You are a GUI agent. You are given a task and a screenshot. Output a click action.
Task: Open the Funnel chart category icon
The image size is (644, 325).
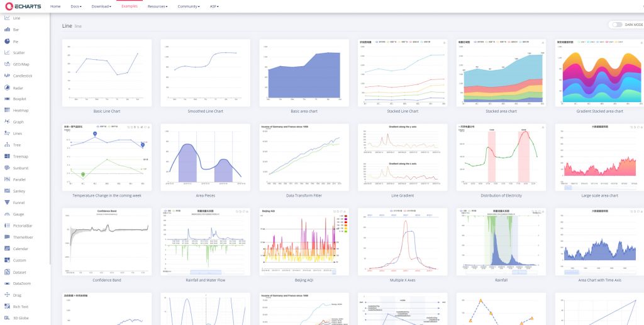(7, 202)
